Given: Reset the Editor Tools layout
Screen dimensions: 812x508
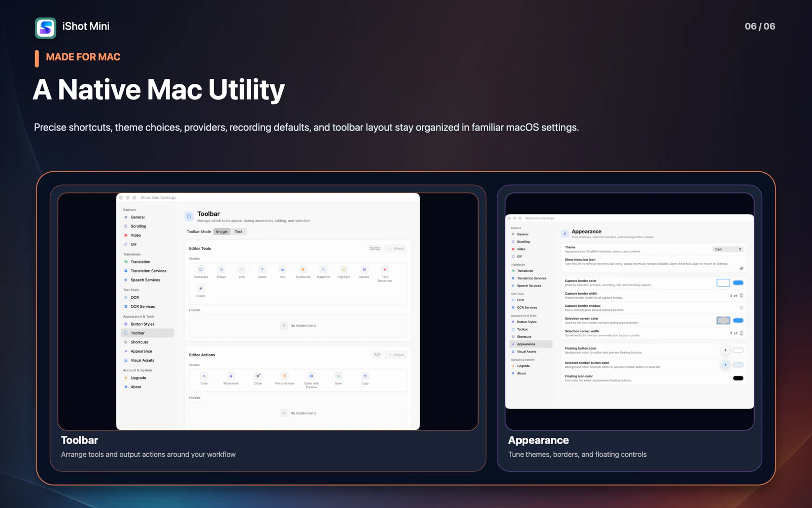Looking at the screenshot, I should pos(396,248).
